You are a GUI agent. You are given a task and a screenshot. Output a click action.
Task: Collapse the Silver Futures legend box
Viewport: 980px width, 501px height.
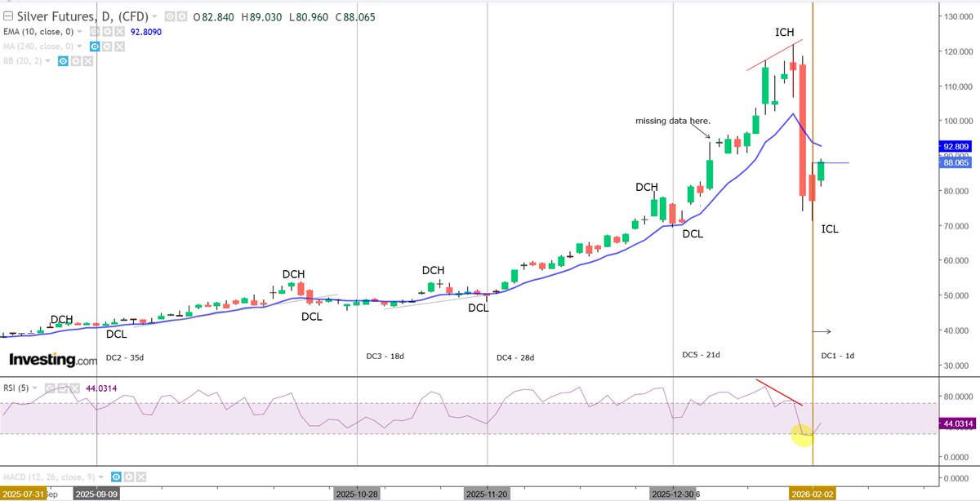(9, 16)
